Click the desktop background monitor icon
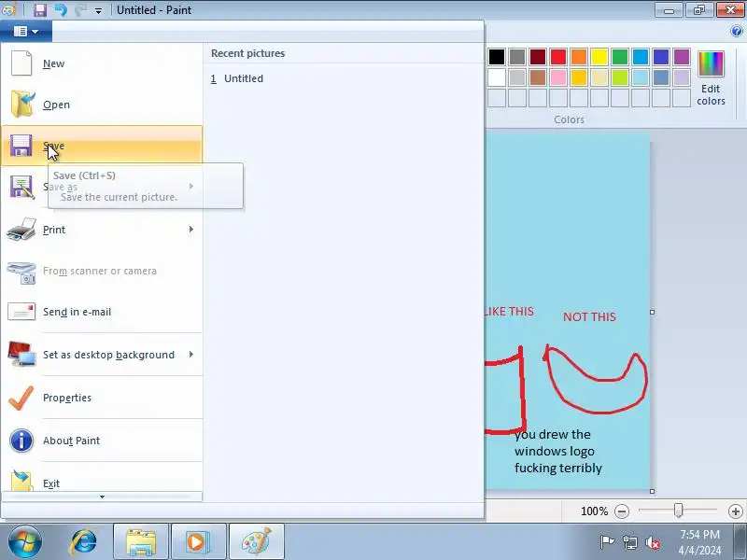Screen dimensions: 747x560 point(21,355)
